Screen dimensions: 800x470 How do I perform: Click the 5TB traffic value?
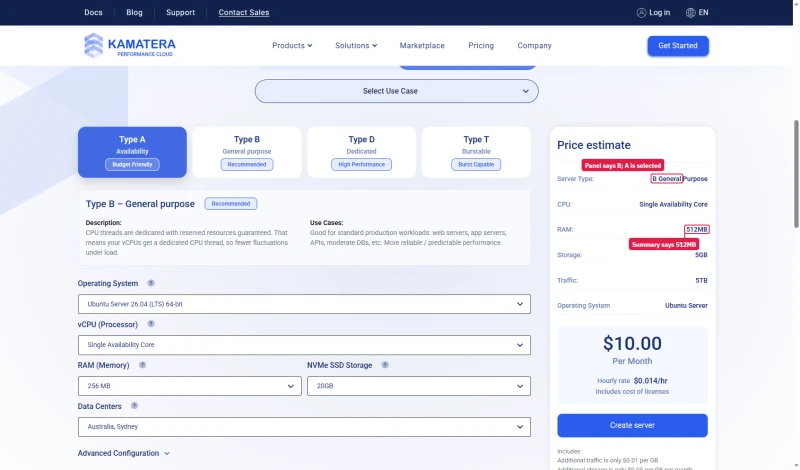coord(702,280)
